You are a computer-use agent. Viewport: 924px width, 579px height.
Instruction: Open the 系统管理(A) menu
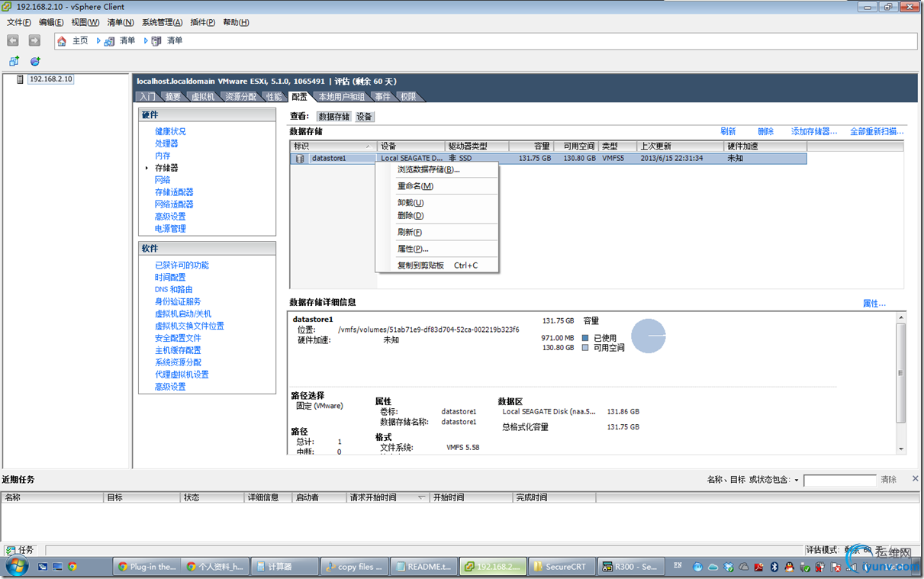pyautogui.click(x=162, y=22)
